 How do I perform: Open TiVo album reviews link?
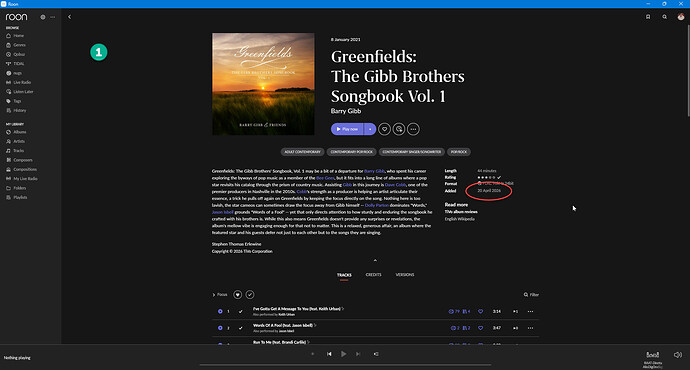point(461,212)
